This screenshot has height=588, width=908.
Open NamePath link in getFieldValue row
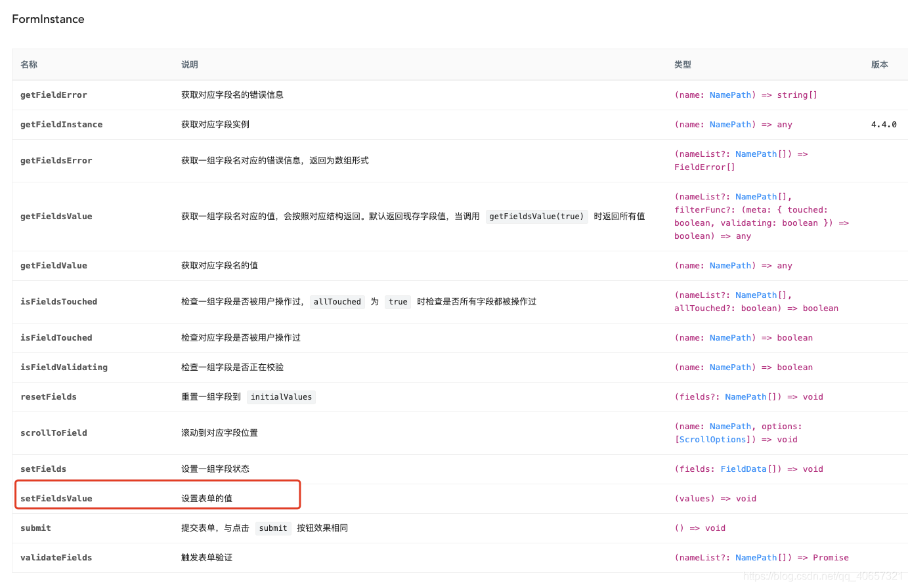[x=730, y=266]
